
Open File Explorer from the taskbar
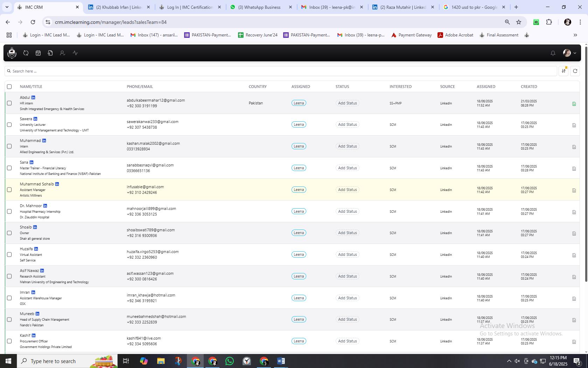pyautogui.click(x=161, y=361)
